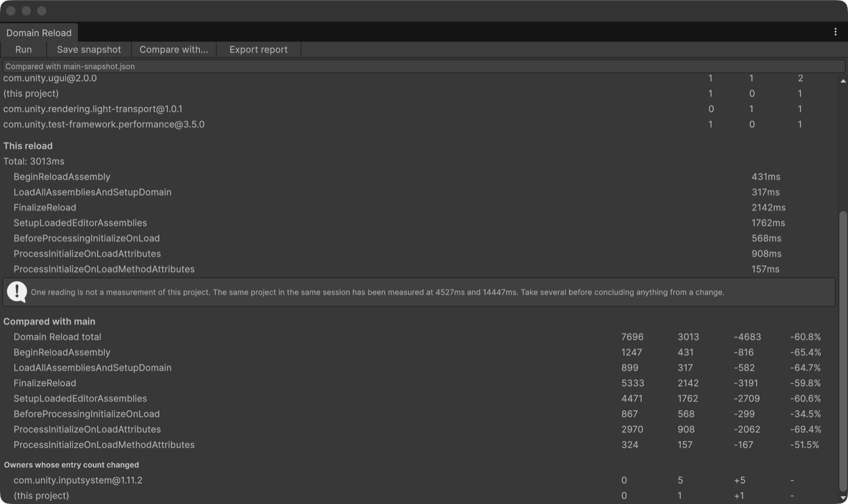Click the +5 inputsystem entry change
Screen dimensions: 848x504
(739, 480)
